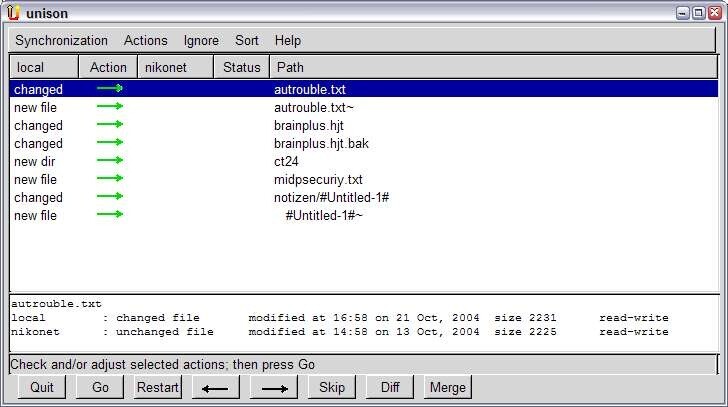Click the unison logo in the title bar
Screen dimensions: 728x407
click(x=13, y=13)
